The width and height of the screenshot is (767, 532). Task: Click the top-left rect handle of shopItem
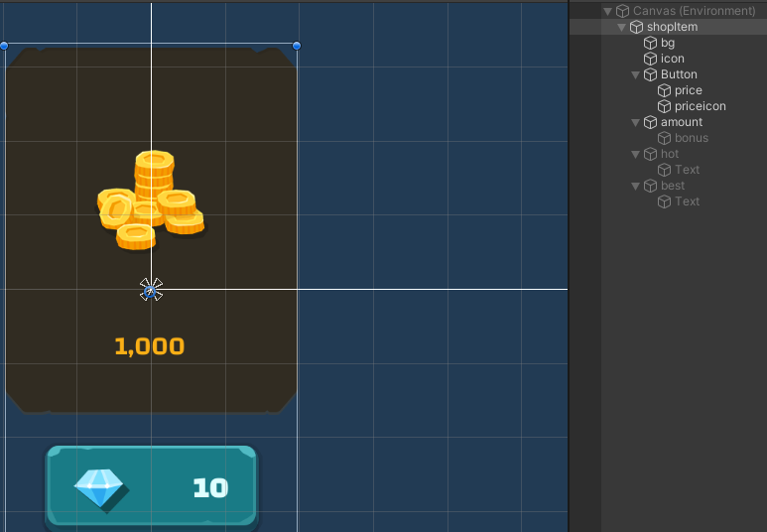[x=4, y=46]
